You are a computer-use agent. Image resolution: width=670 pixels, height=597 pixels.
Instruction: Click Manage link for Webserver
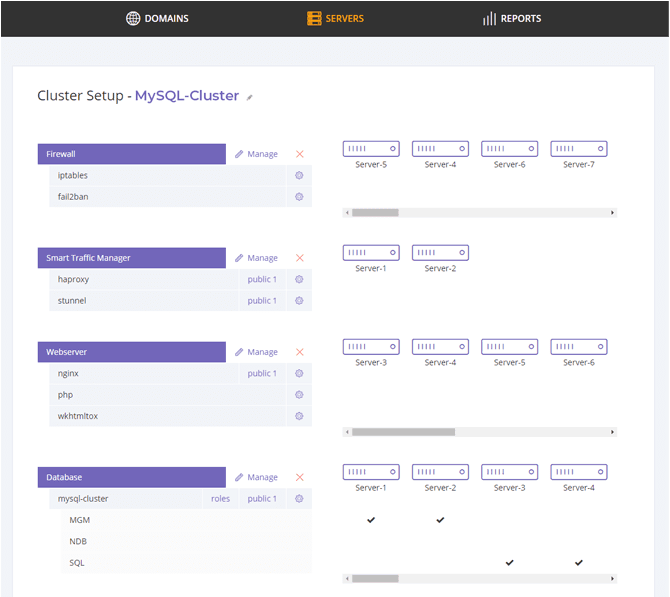[x=257, y=352]
